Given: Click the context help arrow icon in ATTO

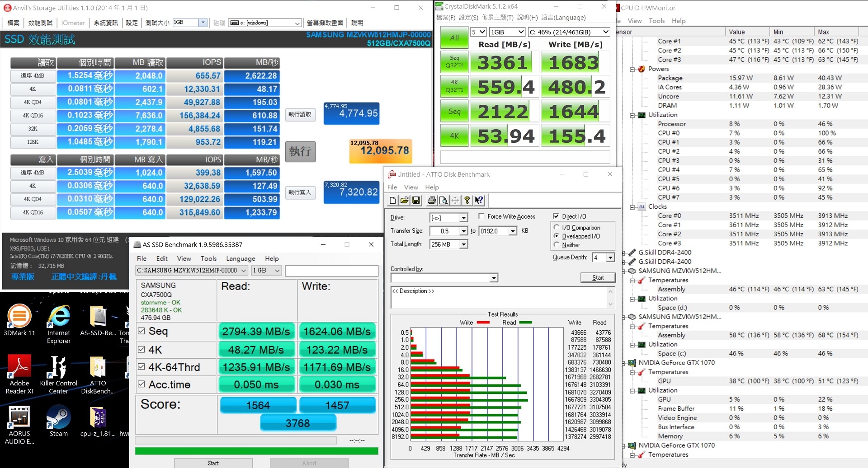Looking at the screenshot, I should pos(479,200).
